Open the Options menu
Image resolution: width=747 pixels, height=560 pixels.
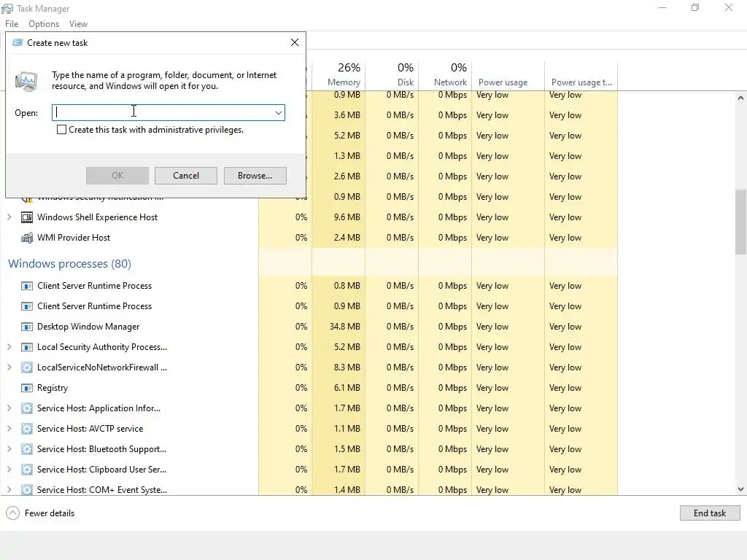[44, 24]
